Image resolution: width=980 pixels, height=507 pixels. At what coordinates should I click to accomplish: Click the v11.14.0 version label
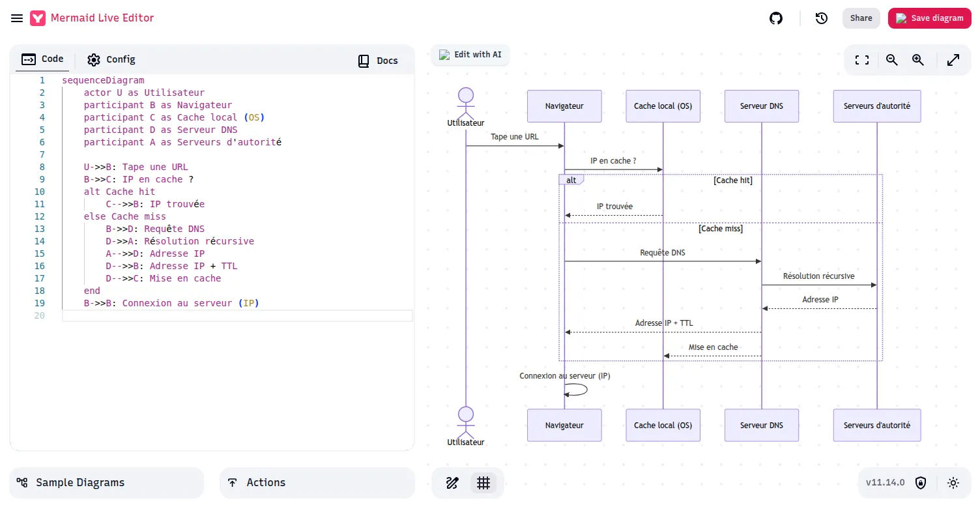[x=885, y=483]
